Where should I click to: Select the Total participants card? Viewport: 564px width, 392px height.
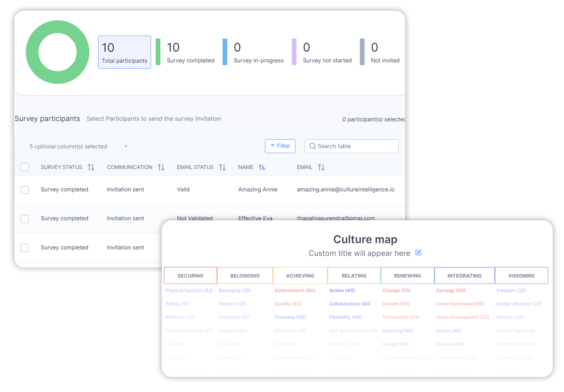pyautogui.click(x=124, y=52)
